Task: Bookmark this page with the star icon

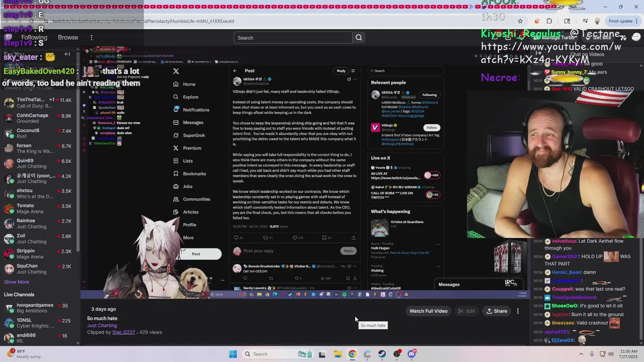Action: tap(520, 21)
